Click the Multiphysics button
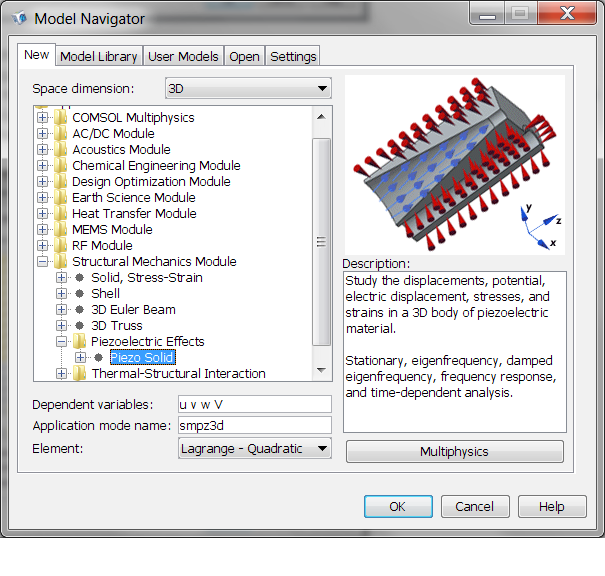 (x=455, y=451)
